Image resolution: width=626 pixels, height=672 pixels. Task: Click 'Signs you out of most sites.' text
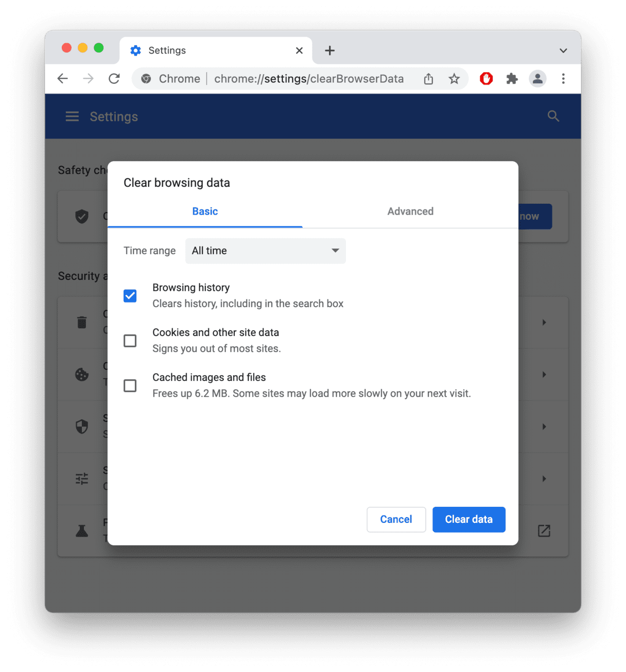[x=217, y=348]
